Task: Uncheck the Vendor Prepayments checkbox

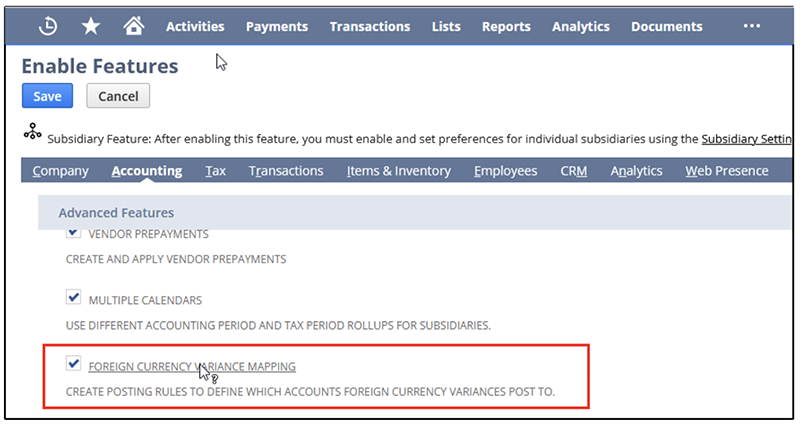Action: [73, 233]
